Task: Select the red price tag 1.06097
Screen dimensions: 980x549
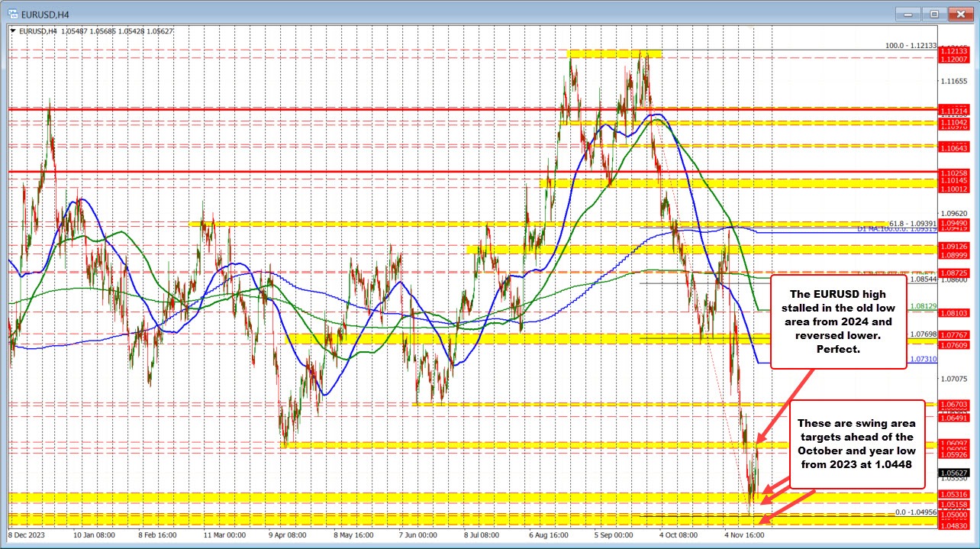Action: pyautogui.click(x=955, y=443)
